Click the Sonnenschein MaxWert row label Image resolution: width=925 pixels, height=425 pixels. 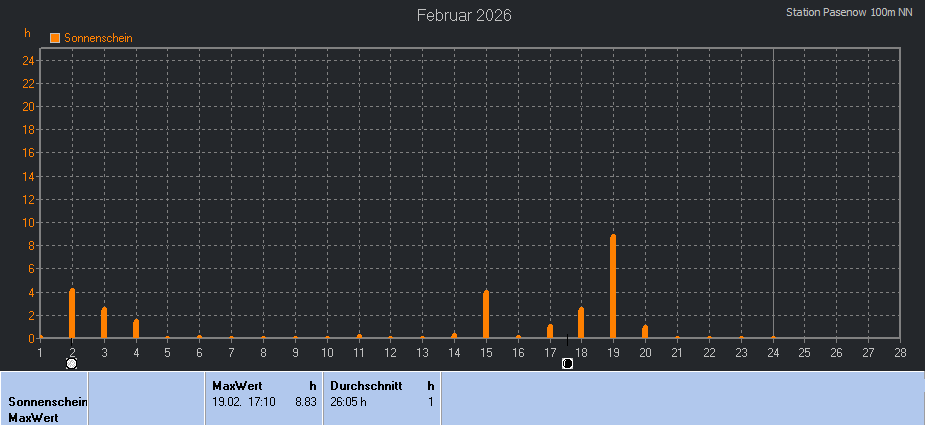coord(44,409)
